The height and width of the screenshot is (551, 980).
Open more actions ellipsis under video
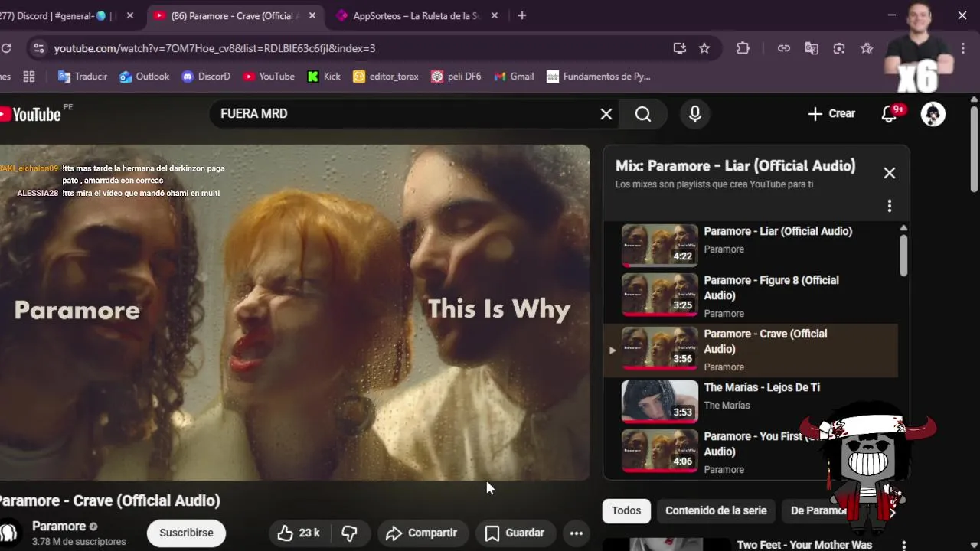pyautogui.click(x=577, y=533)
